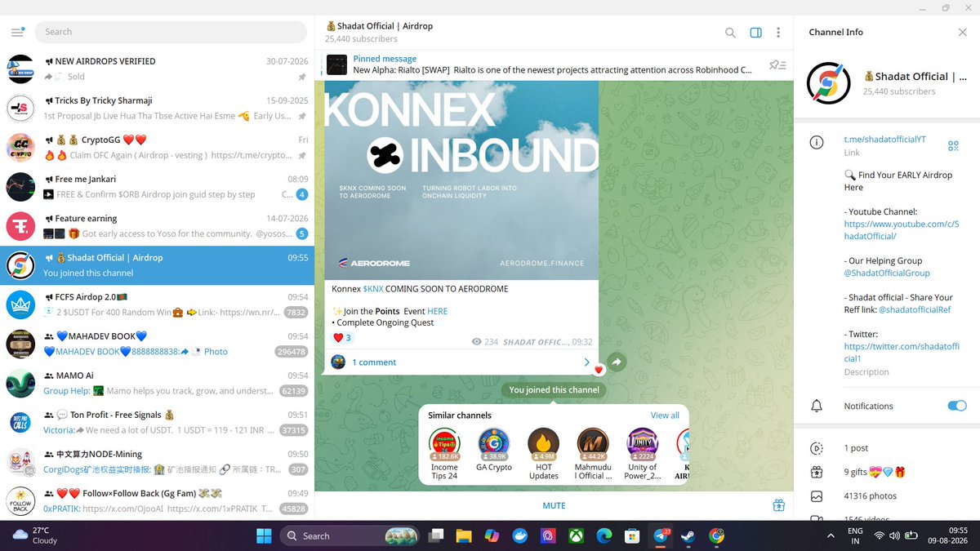This screenshot has height=551, width=980.
Task: Open Free me Jankari chat
Action: pos(157,187)
